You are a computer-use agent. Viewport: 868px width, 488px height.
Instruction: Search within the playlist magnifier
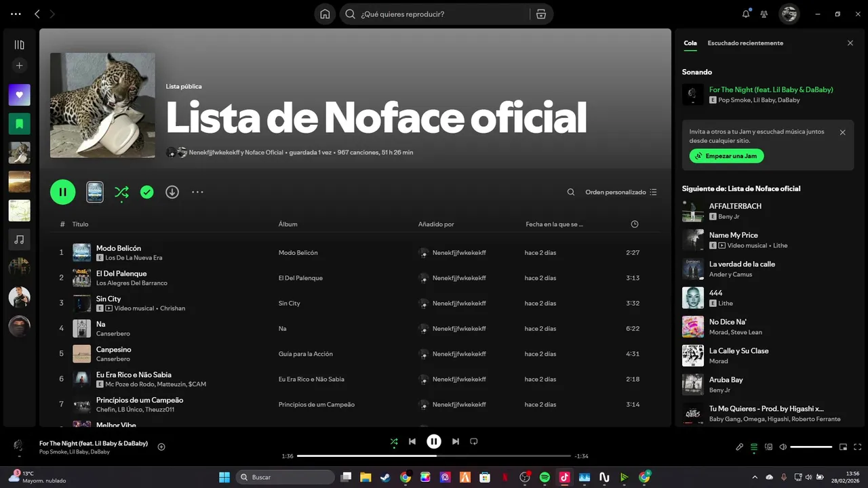coord(571,192)
